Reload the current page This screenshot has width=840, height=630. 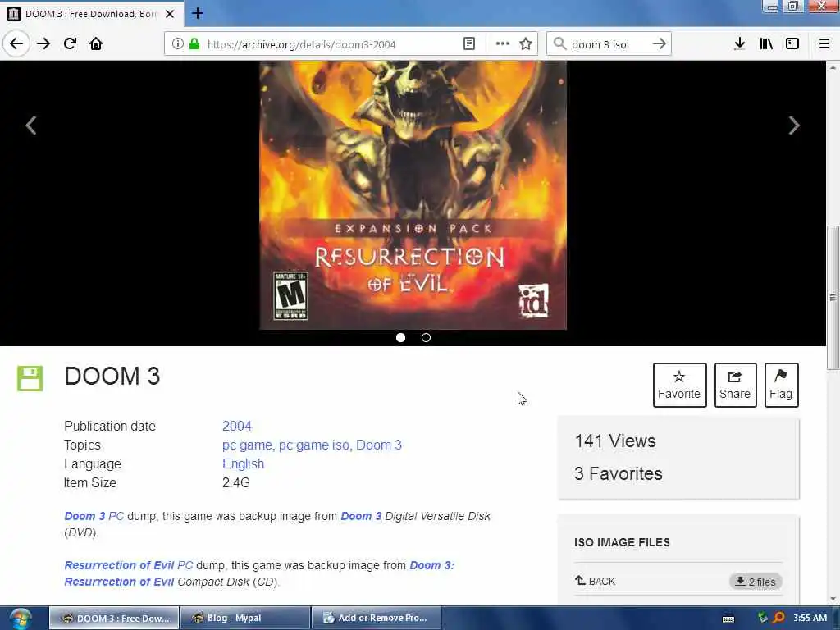71,44
